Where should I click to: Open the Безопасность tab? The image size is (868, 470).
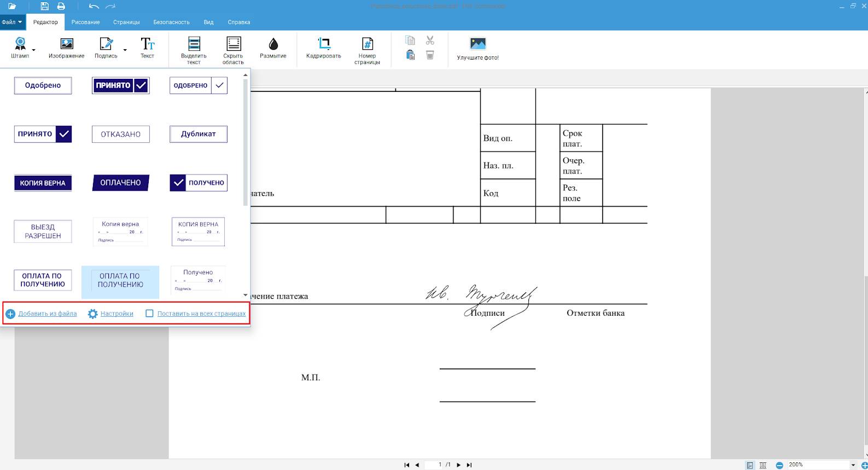[171, 22]
